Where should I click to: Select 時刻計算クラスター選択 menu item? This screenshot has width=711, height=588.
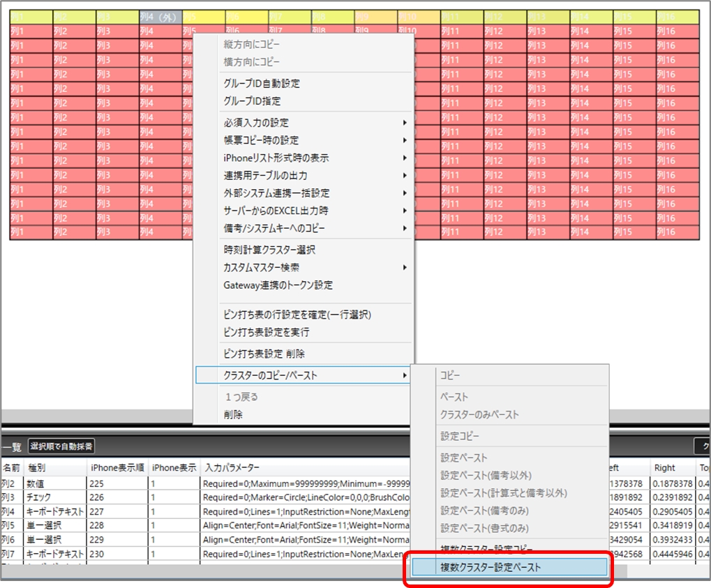point(269,250)
